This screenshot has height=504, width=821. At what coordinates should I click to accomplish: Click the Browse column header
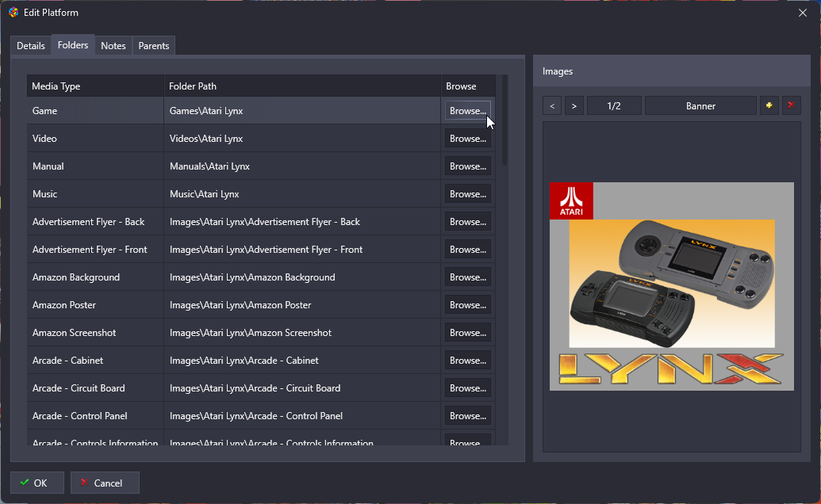click(x=468, y=86)
